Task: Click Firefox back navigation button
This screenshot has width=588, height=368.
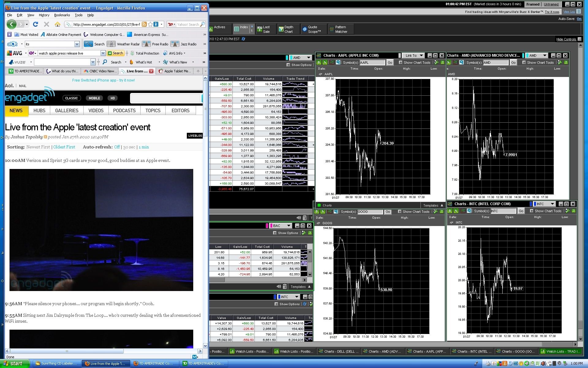Action: [12, 24]
